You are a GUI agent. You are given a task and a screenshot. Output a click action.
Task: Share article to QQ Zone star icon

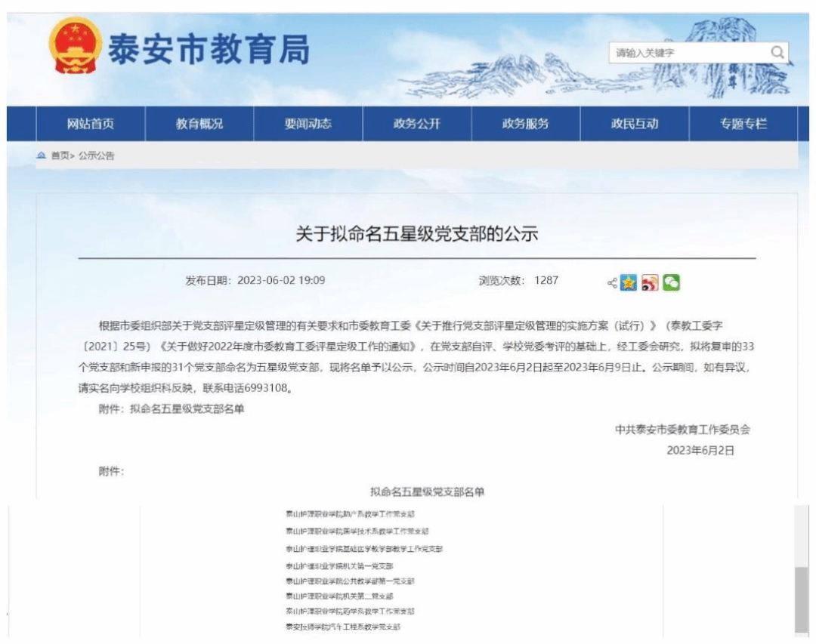point(629,282)
